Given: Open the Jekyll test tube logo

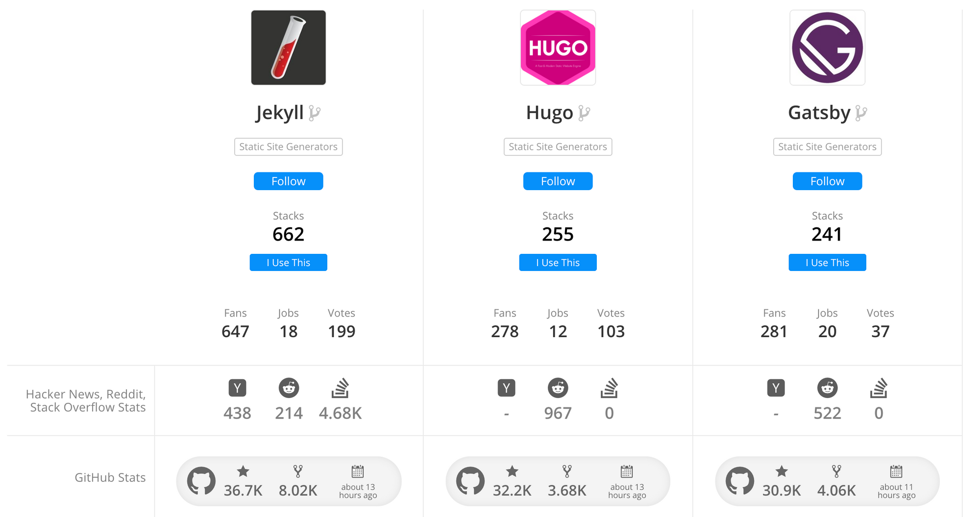Looking at the screenshot, I should 288,48.
